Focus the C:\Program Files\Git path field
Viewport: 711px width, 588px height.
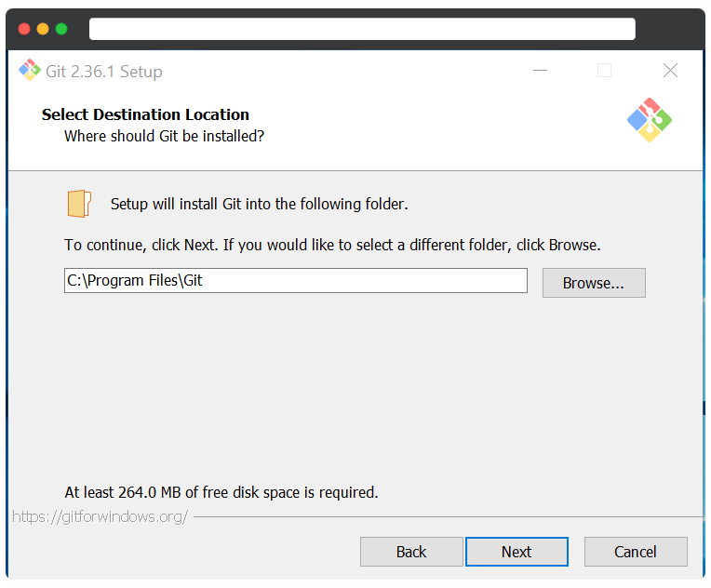tap(296, 281)
